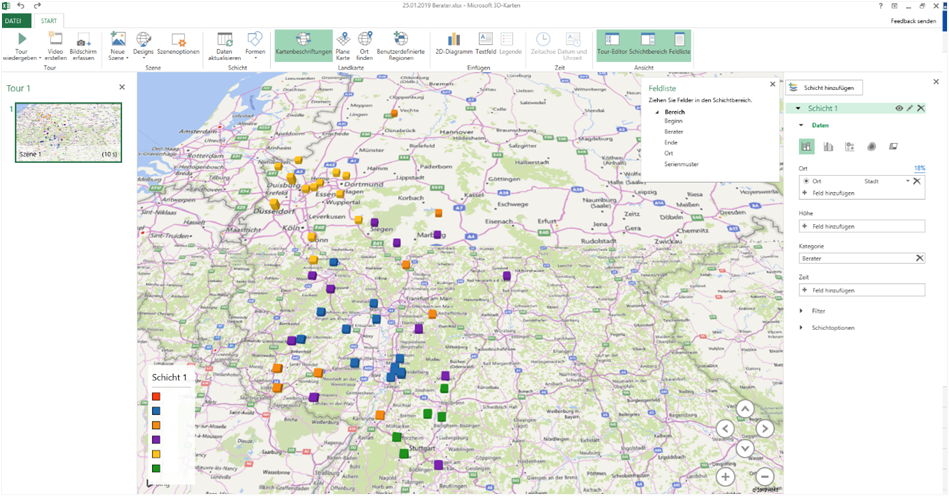Screen dimensions: 949x496
Task: Open the Neue Szene dropdown
Action: pyautogui.click(x=117, y=46)
